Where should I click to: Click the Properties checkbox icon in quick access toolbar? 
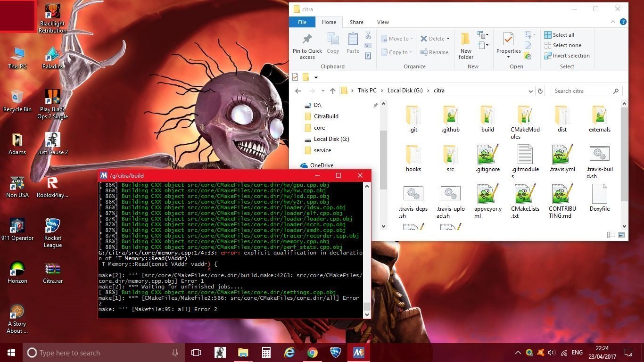tap(295, 77)
